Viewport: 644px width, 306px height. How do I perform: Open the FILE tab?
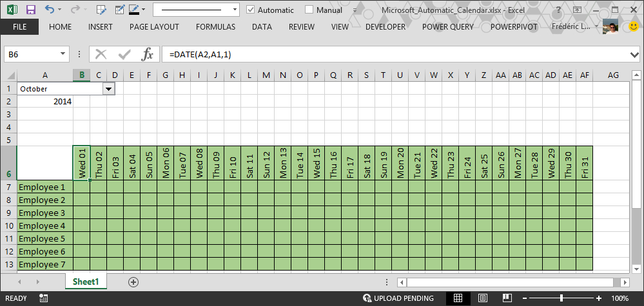(20, 27)
